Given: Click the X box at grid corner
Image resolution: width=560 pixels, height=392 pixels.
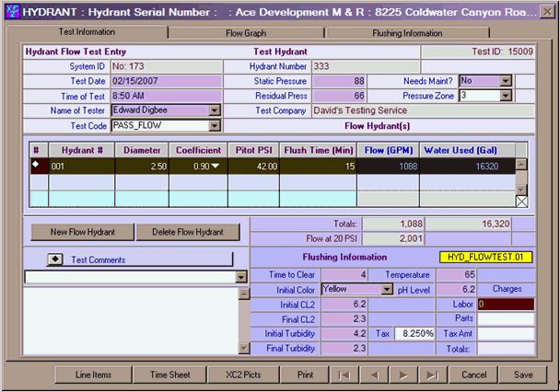Looking at the screenshot, I should 521,201.
